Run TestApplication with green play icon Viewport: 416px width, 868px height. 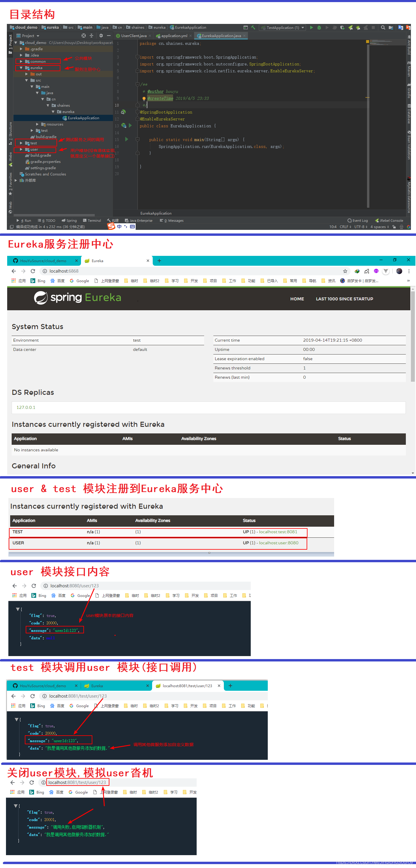[x=311, y=27]
